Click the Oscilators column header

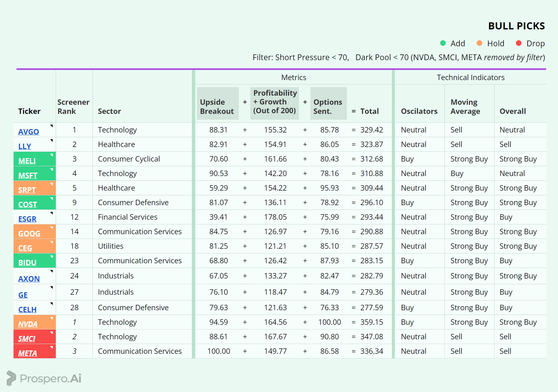(419, 111)
